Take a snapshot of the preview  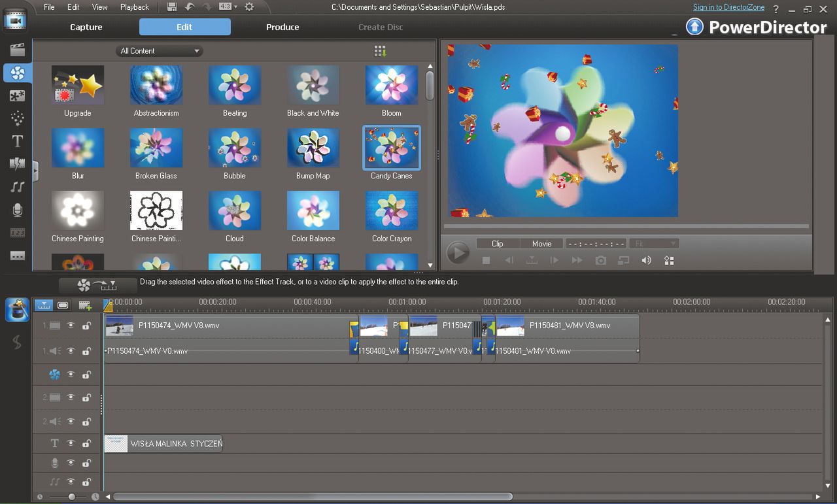pos(600,260)
